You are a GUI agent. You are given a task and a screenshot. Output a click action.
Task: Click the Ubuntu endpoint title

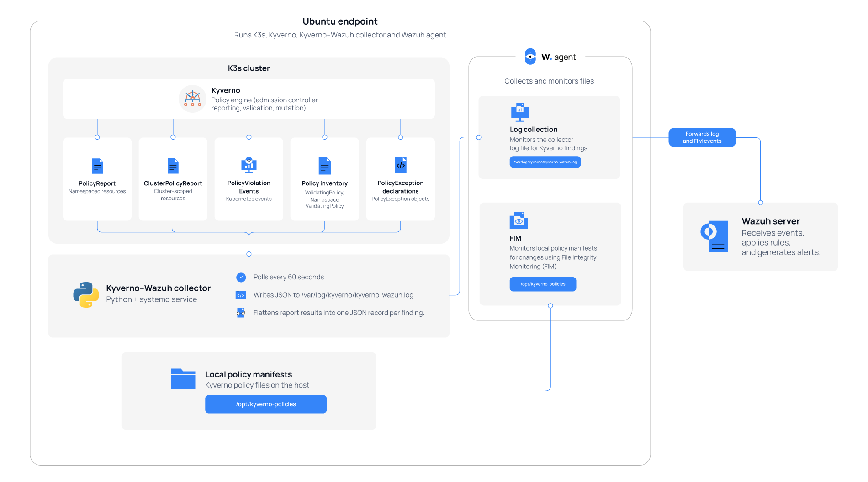pos(340,21)
